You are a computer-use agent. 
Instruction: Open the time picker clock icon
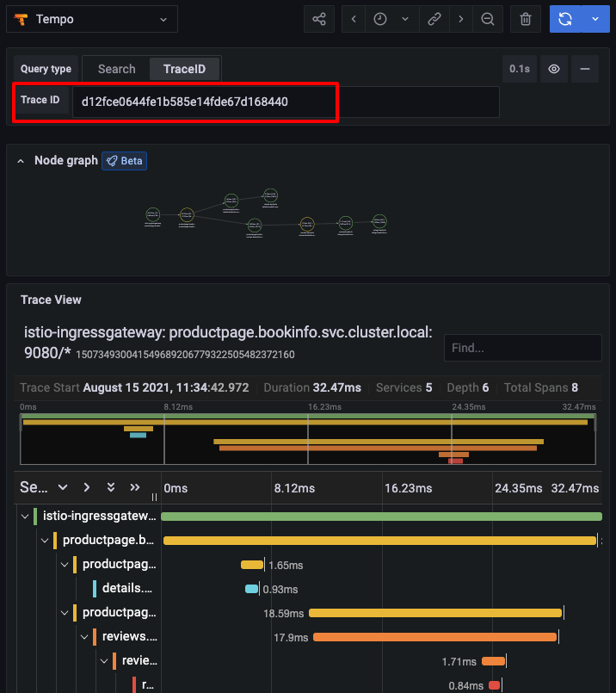tap(380, 19)
